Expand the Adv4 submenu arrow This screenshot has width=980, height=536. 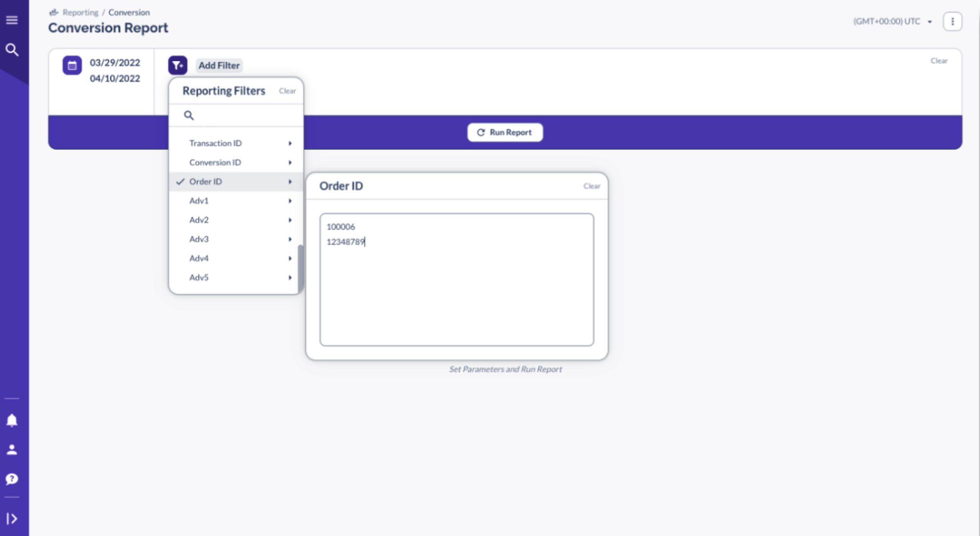pos(290,258)
